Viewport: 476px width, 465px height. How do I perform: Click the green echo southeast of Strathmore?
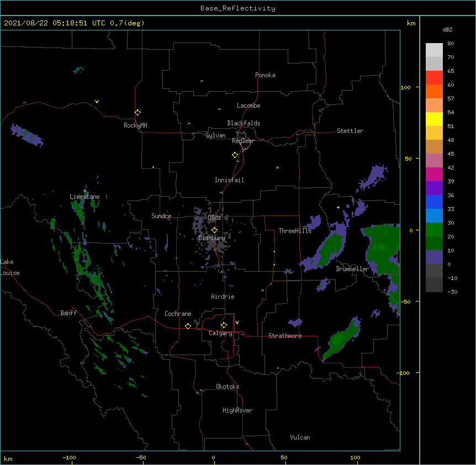[341, 339]
